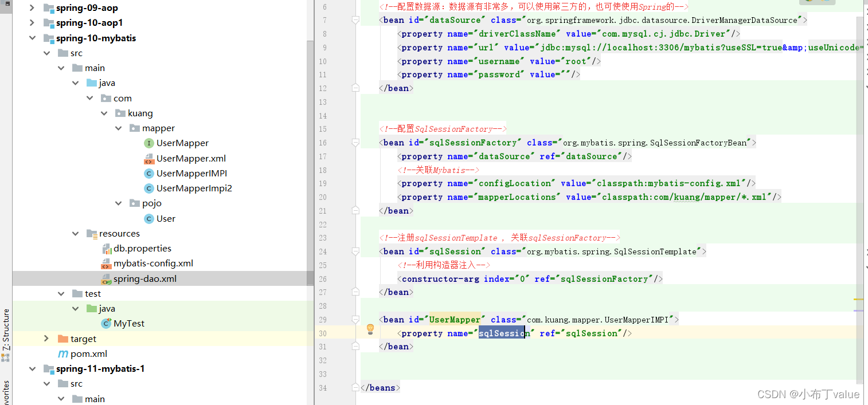This screenshot has height=405, width=868.
Task: Click com.kuang.mapper.UserMapperIMPI class value
Action: pyautogui.click(x=597, y=320)
